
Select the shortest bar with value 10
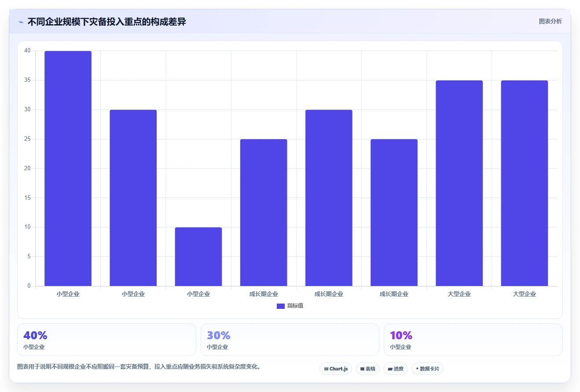[198, 256]
